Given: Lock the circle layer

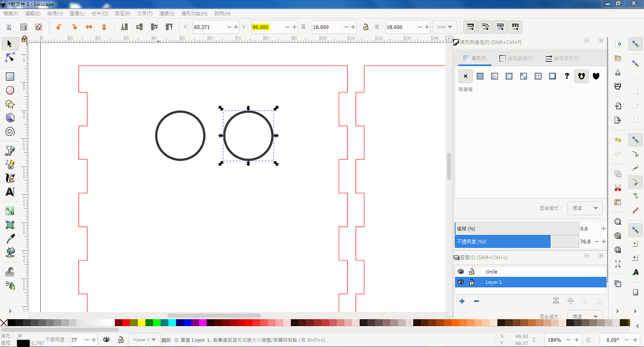Looking at the screenshot, I should coord(472,272).
